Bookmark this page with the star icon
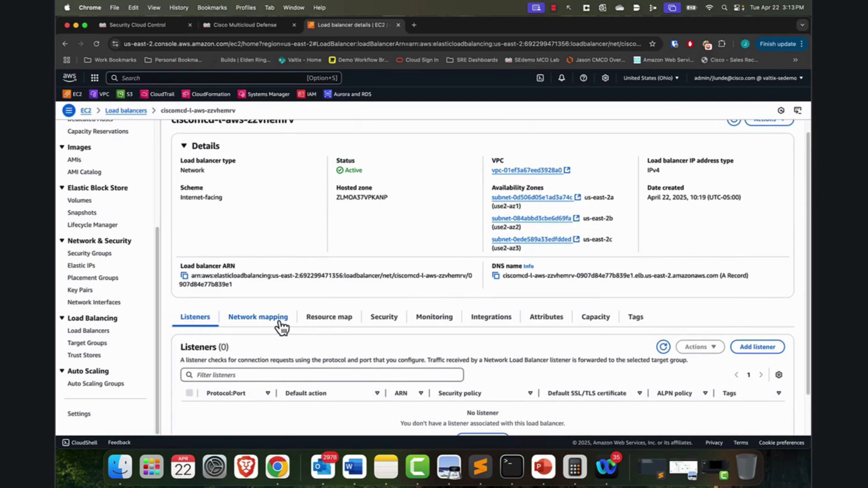The width and height of the screenshot is (868, 488). tap(652, 44)
